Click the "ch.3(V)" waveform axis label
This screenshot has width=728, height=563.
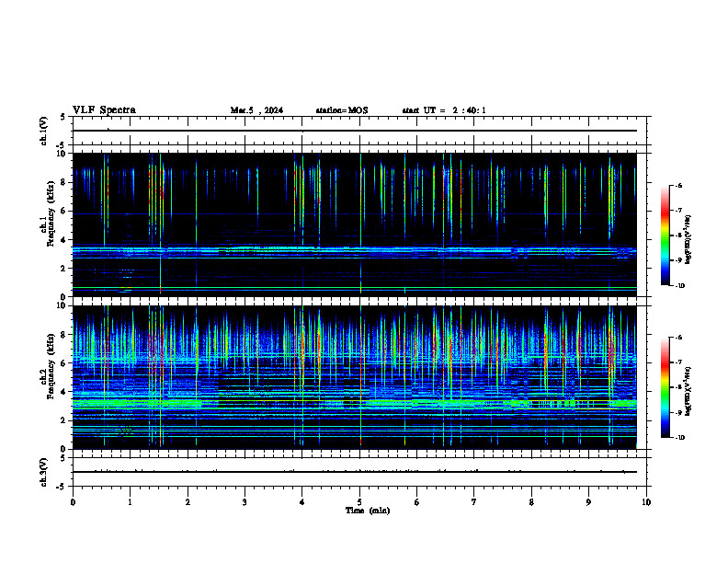(44, 473)
